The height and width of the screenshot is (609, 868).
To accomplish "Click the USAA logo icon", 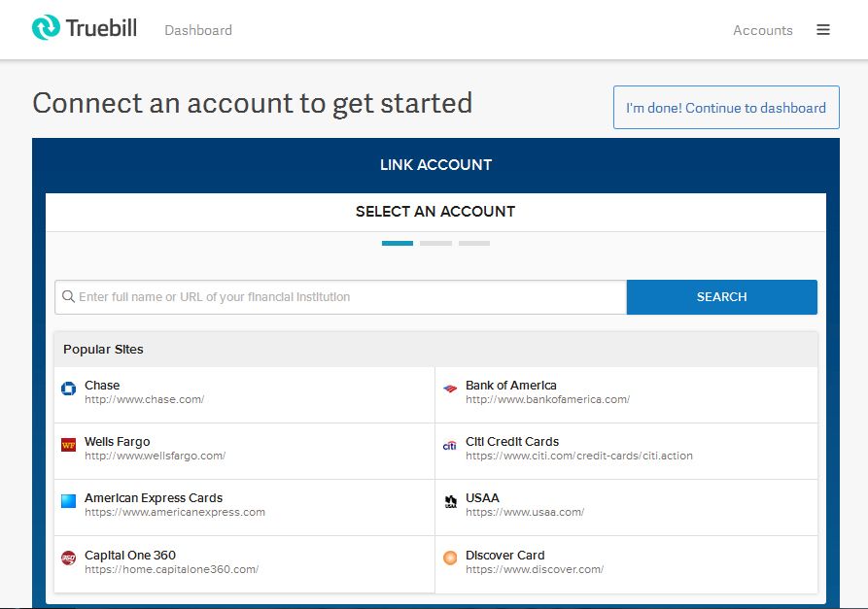I will click(x=451, y=501).
